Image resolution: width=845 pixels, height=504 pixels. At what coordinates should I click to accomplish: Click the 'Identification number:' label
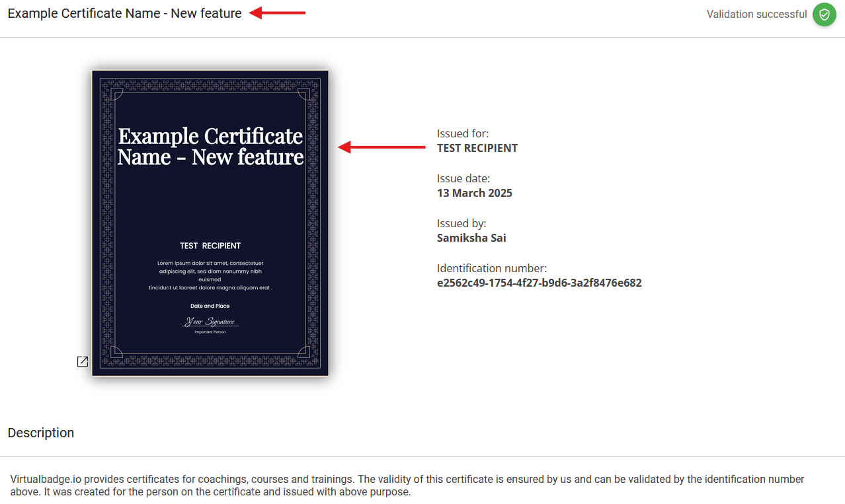pos(491,268)
